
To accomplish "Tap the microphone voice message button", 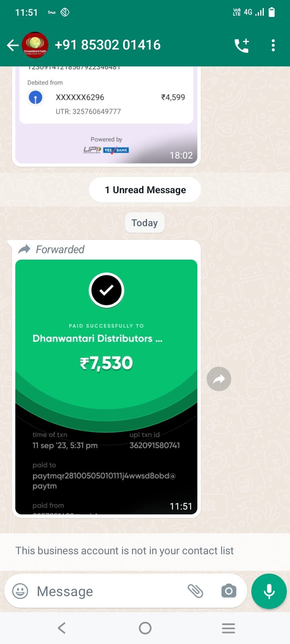I will pos(269,591).
